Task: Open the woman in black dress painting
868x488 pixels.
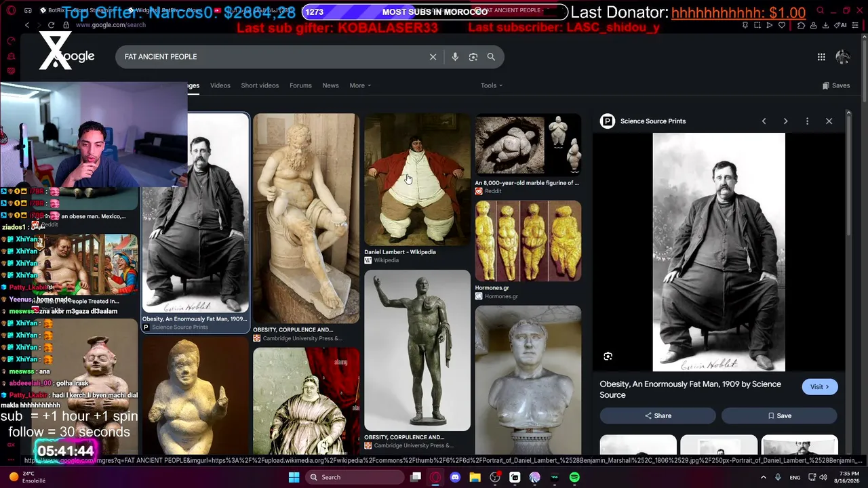Action: tap(306, 401)
